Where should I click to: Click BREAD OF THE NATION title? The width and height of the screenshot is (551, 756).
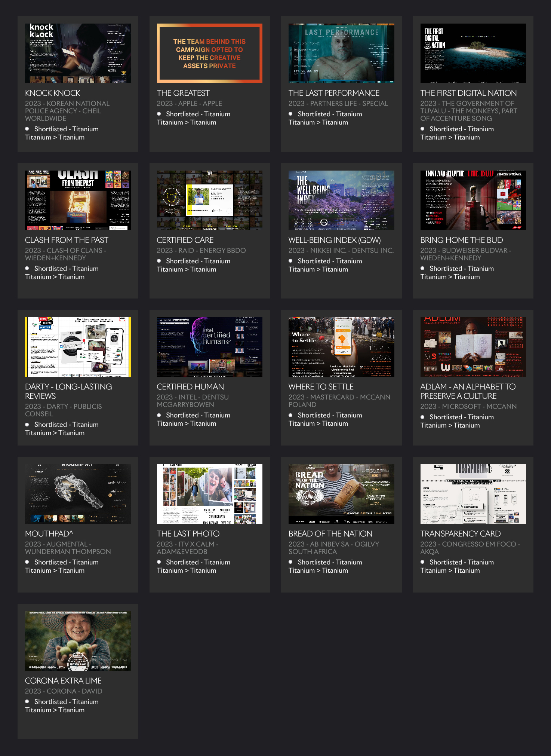pyautogui.click(x=330, y=534)
